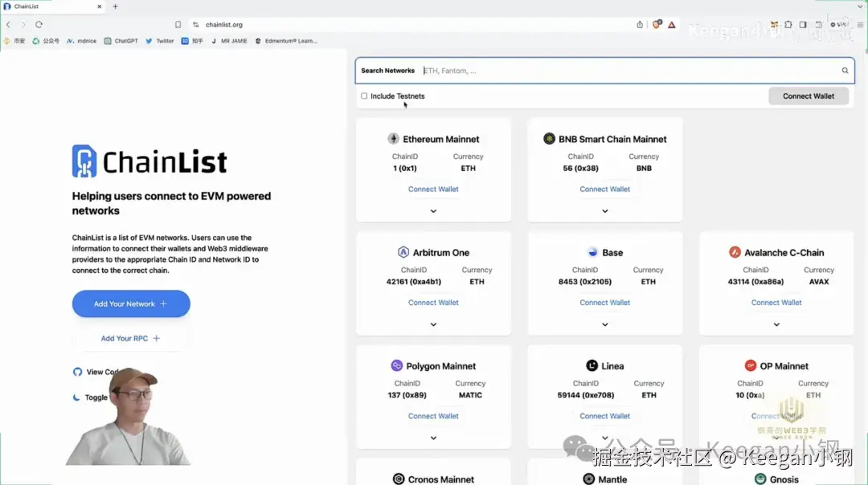Click the Cronos Mainnet logo icon
The height and width of the screenshot is (485, 868).
coord(399,479)
